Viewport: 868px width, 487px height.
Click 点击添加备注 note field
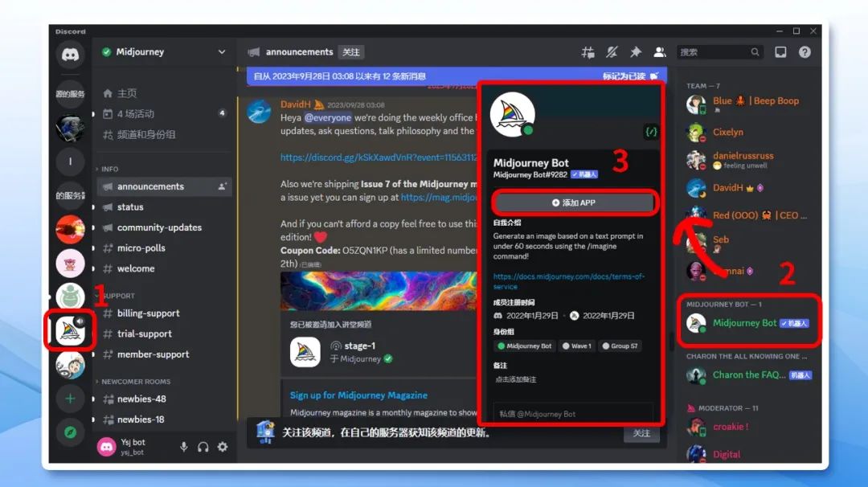coord(516,379)
